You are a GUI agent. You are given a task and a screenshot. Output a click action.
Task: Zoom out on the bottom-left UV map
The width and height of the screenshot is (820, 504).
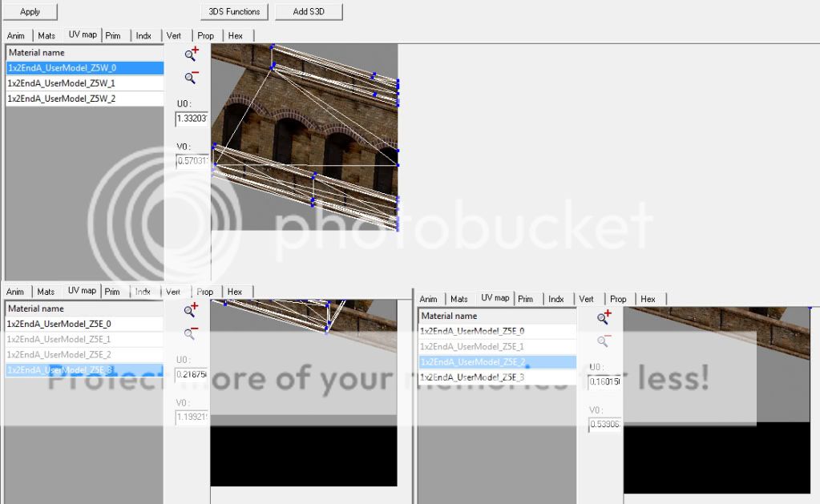point(191,333)
